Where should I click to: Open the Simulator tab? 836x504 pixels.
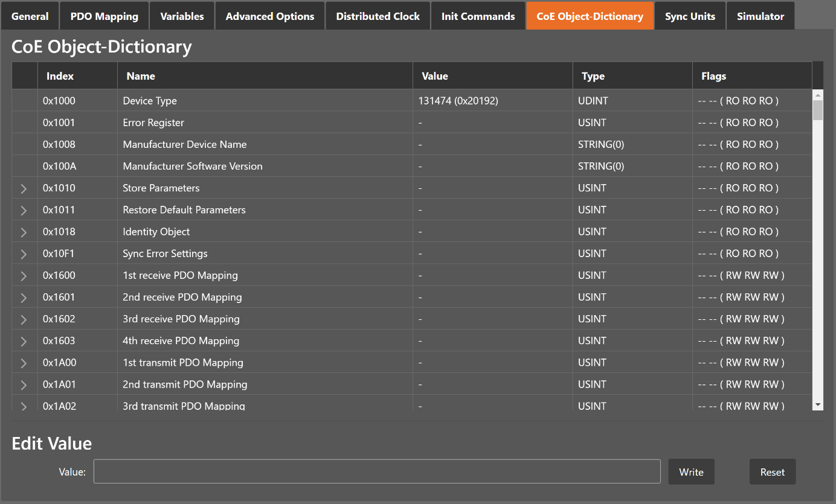point(760,16)
